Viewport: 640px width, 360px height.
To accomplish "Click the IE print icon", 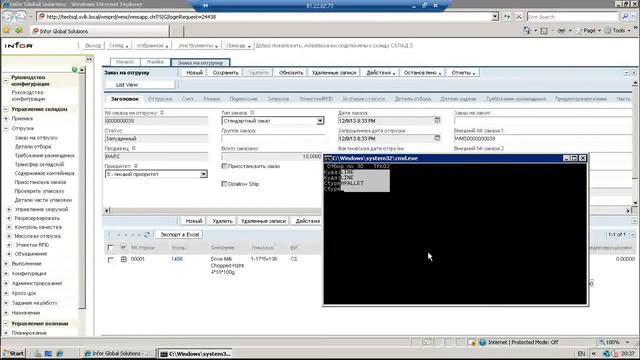I will [562, 31].
